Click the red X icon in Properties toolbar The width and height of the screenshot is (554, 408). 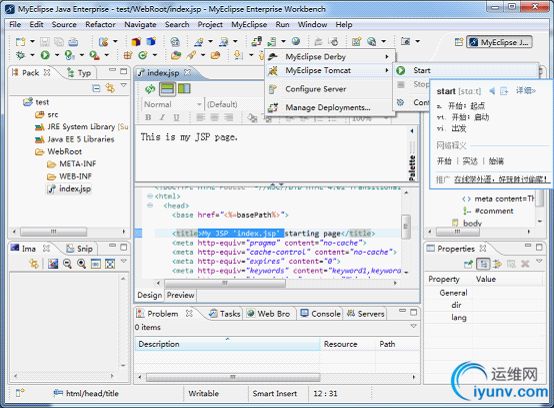tap(525, 264)
